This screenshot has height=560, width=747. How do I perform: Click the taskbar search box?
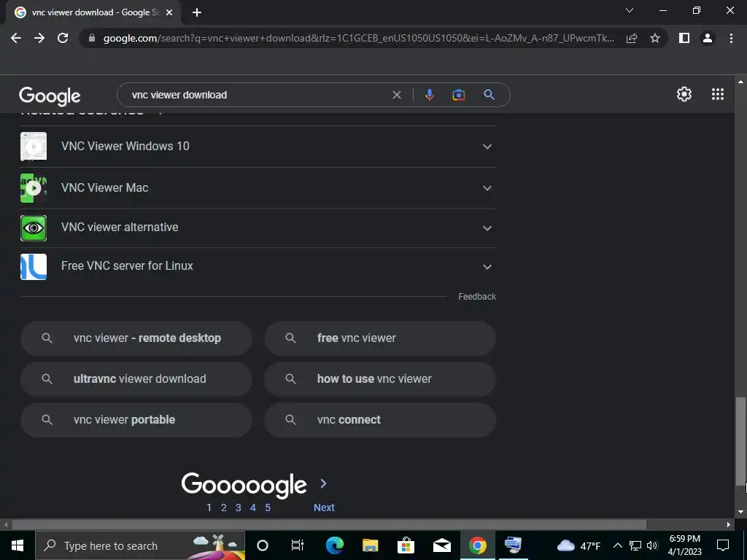[x=140, y=545]
